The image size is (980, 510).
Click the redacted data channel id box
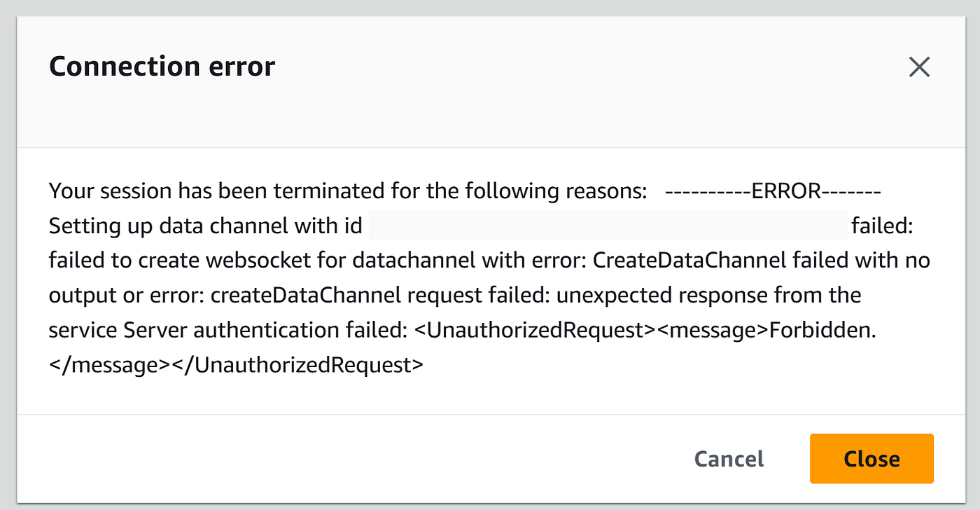[608, 226]
